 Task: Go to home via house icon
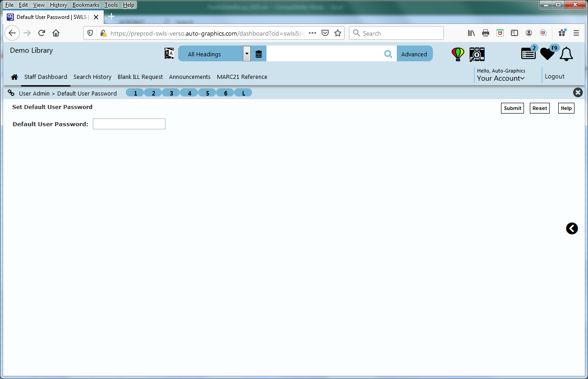(14, 77)
